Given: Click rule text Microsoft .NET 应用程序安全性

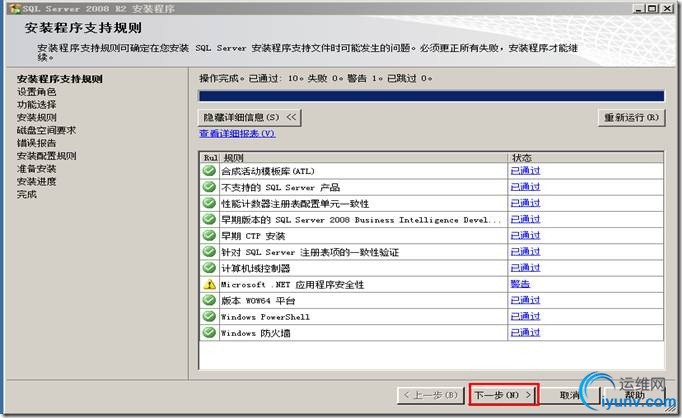Looking at the screenshot, I should tap(293, 284).
